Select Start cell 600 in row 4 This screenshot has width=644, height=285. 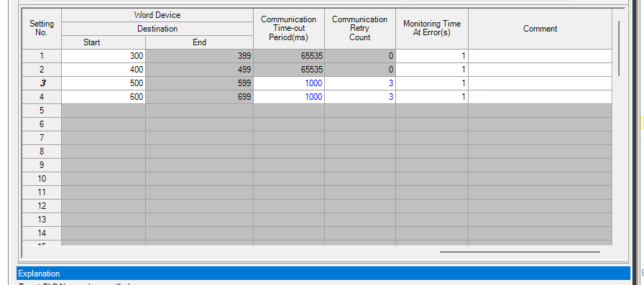point(103,97)
